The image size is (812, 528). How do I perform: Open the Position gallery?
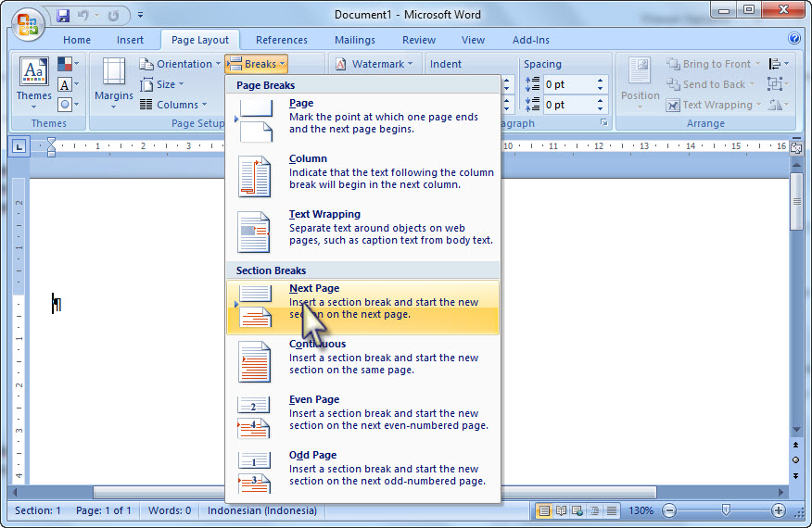640,83
